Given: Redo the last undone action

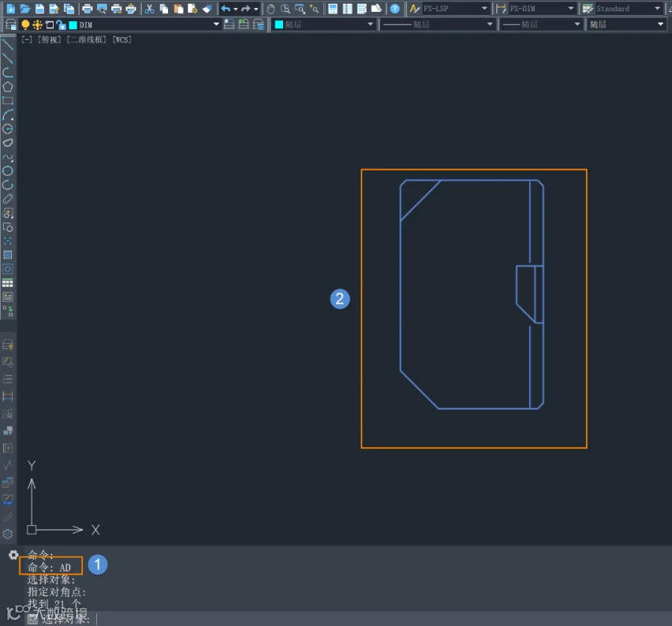Looking at the screenshot, I should click(246, 8).
